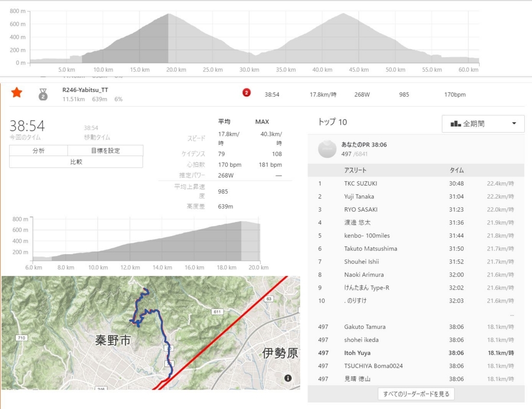This screenshot has height=409, width=532.
Task: Open athlete Itoh Yuya in leaderboard
Action: (x=357, y=353)
